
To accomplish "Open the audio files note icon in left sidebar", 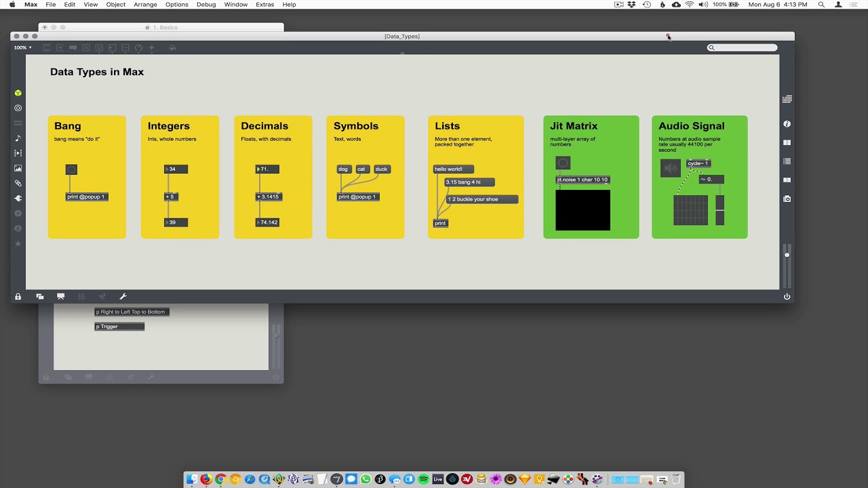I will click(x=18, y=138).
